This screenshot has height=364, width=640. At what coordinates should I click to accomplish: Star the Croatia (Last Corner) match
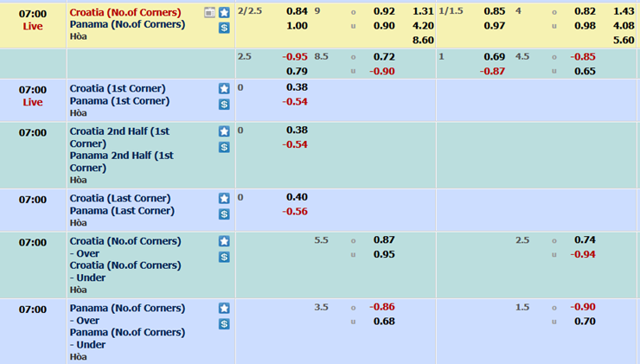click(x=224, y=198)
